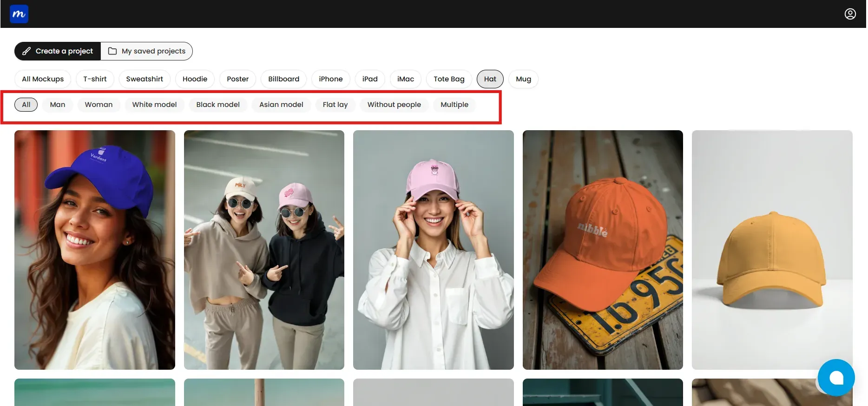Click the blue 'm' logo icon
The height and width of the screenshot is (406, 868).
[19, 14]
